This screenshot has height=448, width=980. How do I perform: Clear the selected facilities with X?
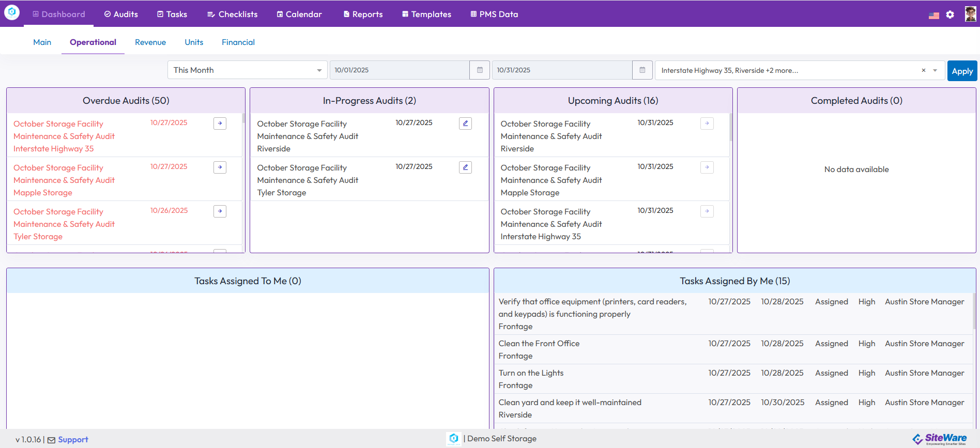(923, 71)
